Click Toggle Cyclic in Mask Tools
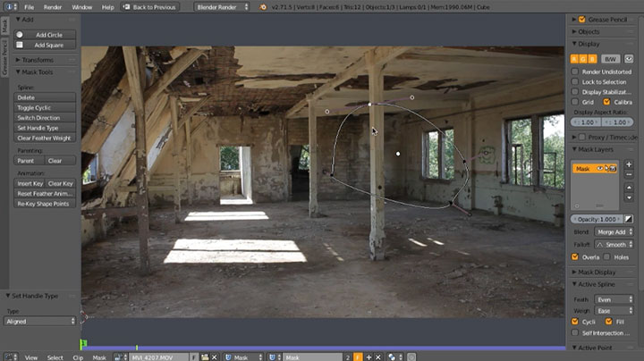 tap(45, 107)
